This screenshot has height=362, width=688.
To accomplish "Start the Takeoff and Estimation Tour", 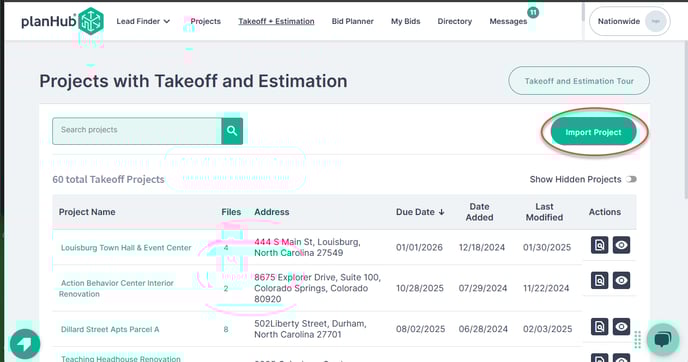I will point(579,81).
